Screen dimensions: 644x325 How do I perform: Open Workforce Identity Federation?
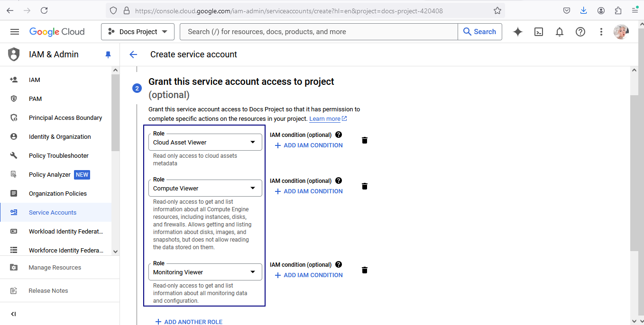point(56,250)
